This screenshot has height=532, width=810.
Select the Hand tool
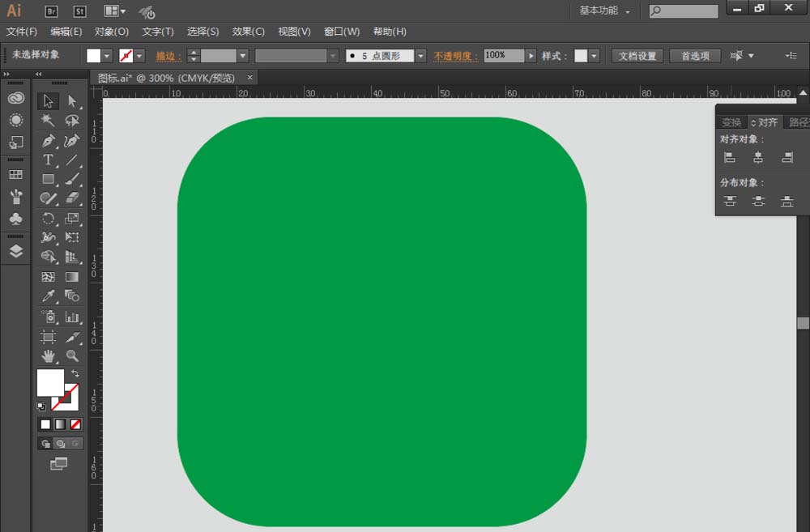(x=49, y=355)
